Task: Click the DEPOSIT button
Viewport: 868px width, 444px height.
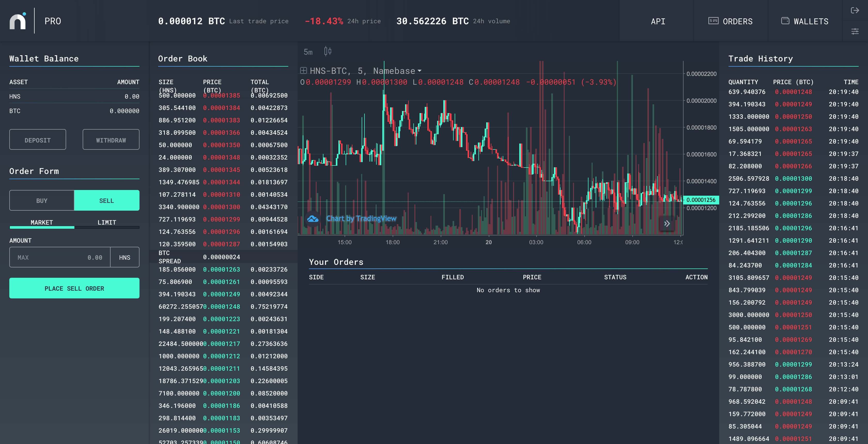Action: click(38, 140)
